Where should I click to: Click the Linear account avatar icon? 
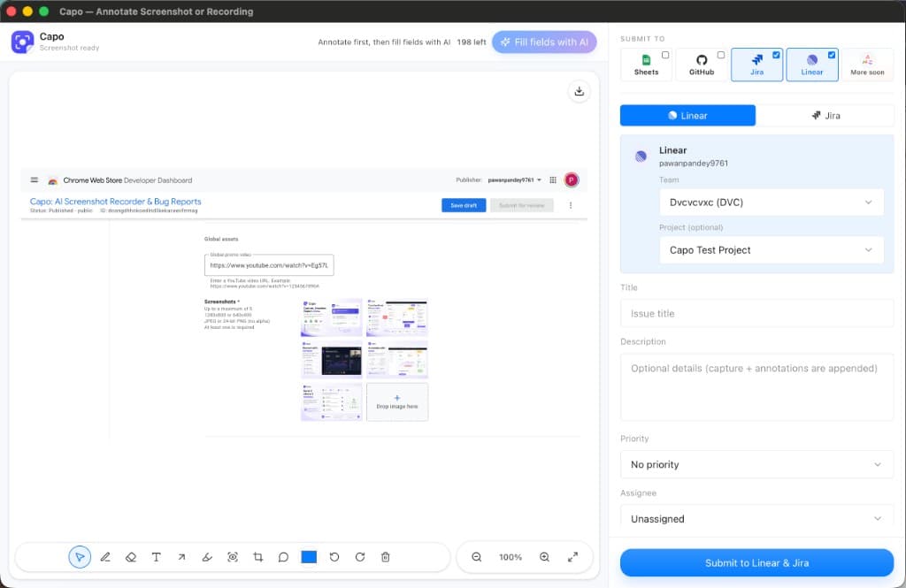[x=641, y=156]
